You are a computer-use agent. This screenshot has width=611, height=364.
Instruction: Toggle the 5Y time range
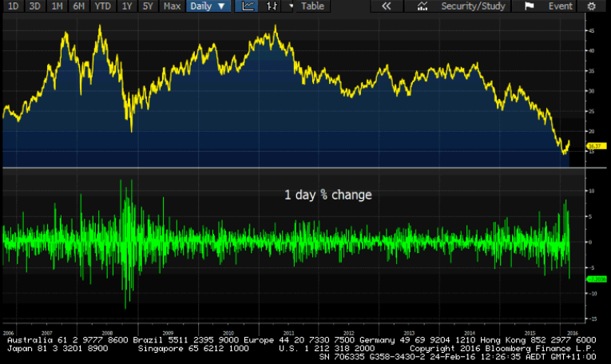click(149, 6)
